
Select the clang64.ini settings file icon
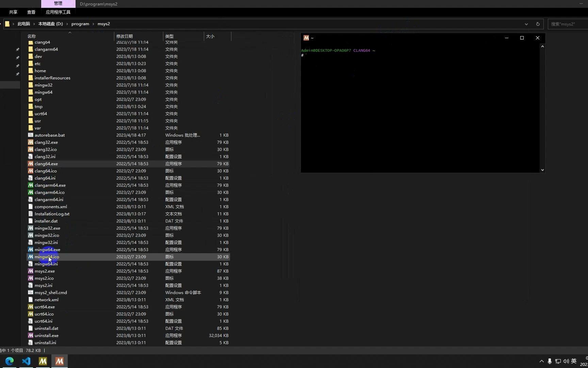point(30,178)
